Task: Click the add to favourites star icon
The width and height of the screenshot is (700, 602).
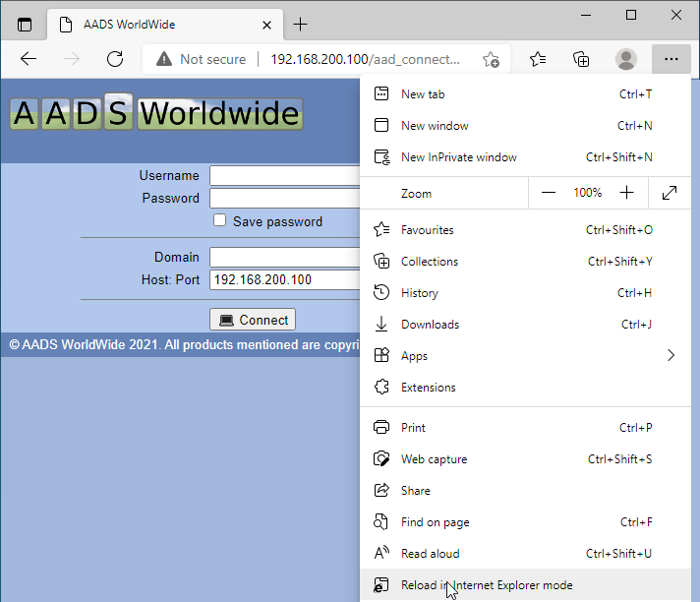Action: 491,60
